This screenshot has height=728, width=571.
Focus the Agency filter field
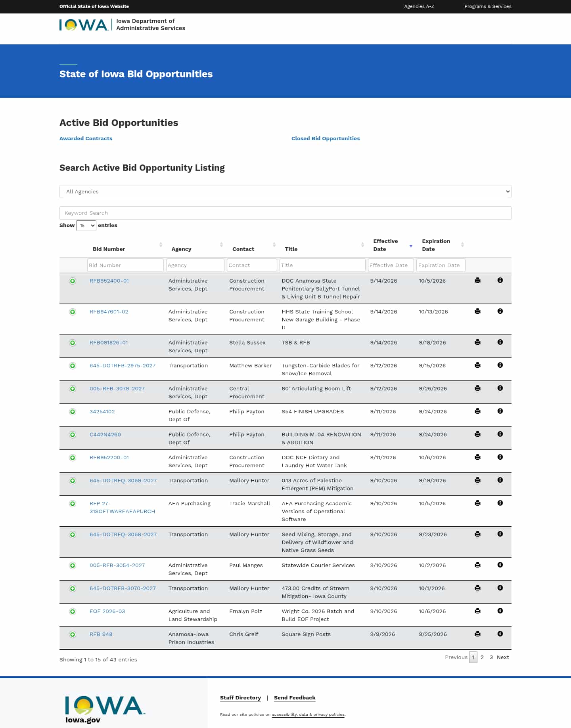[195, 265]
